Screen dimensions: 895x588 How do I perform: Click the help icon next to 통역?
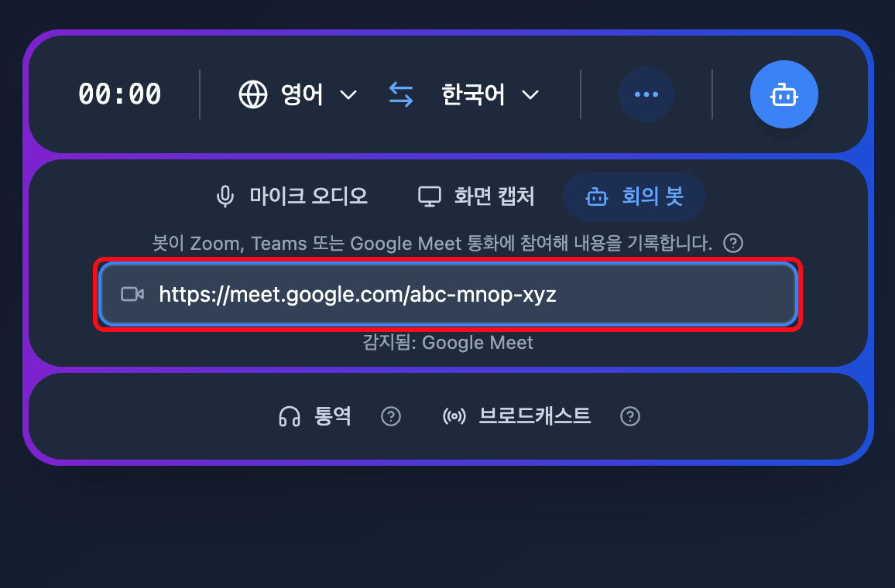pos(391,416)
